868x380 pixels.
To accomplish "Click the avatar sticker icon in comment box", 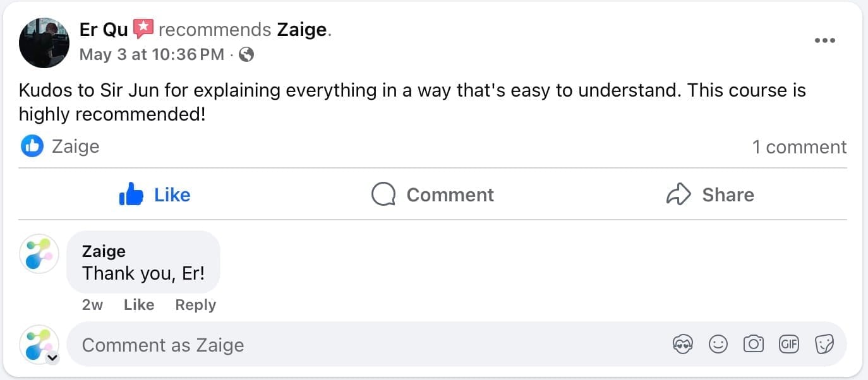I will tap(683, 344).
